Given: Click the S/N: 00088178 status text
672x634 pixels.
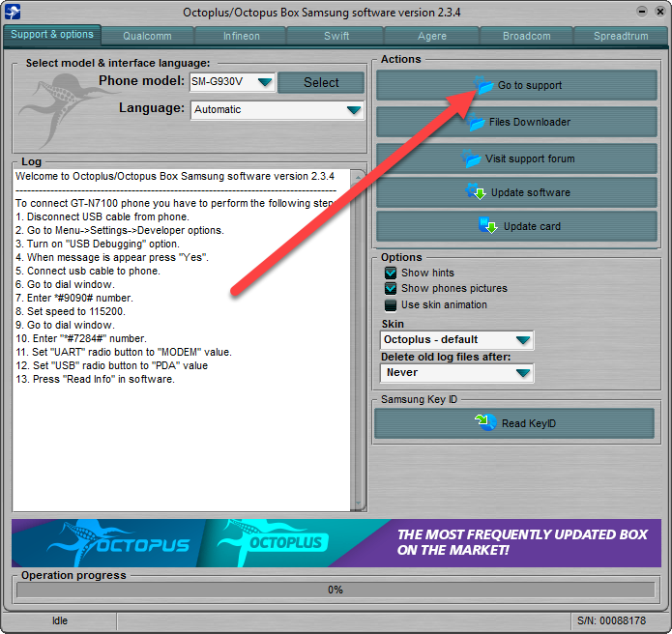Looking at the screenshot, I should (x=611, y=620).
